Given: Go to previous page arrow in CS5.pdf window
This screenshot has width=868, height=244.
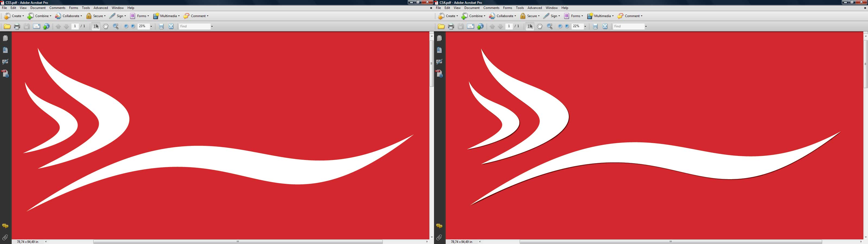Looking at the screenshot, I should [58, 26].
